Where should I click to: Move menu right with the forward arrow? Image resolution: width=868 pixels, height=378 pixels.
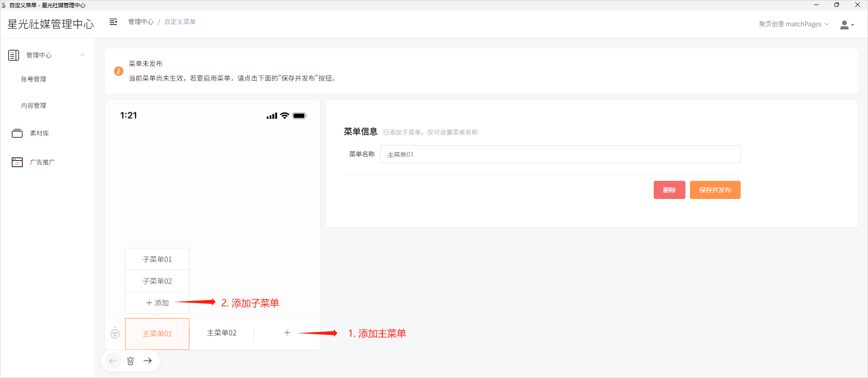coord(148,361)
